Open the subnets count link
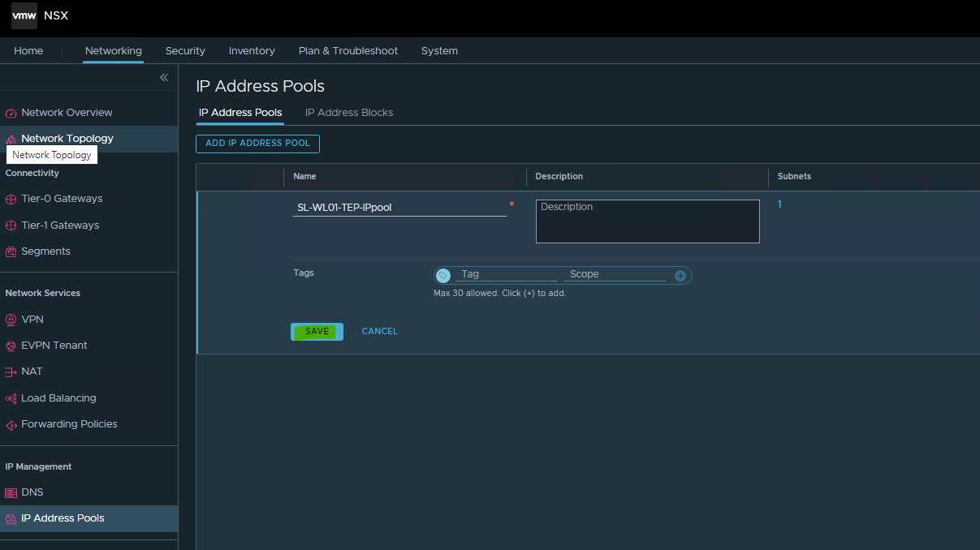Viewport: 980px width, 550px height. (779, 204)
